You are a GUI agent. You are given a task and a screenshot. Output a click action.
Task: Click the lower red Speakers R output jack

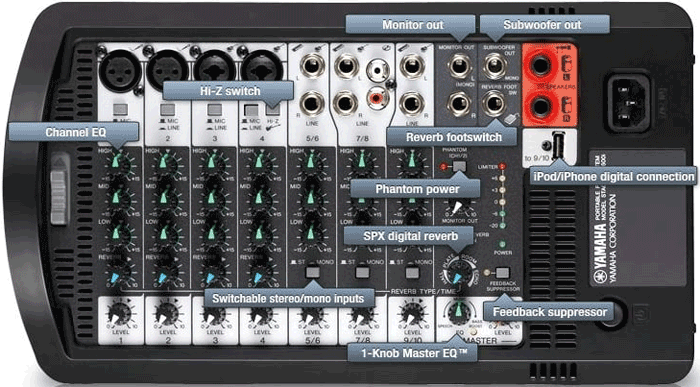click(x=540, y=107)
